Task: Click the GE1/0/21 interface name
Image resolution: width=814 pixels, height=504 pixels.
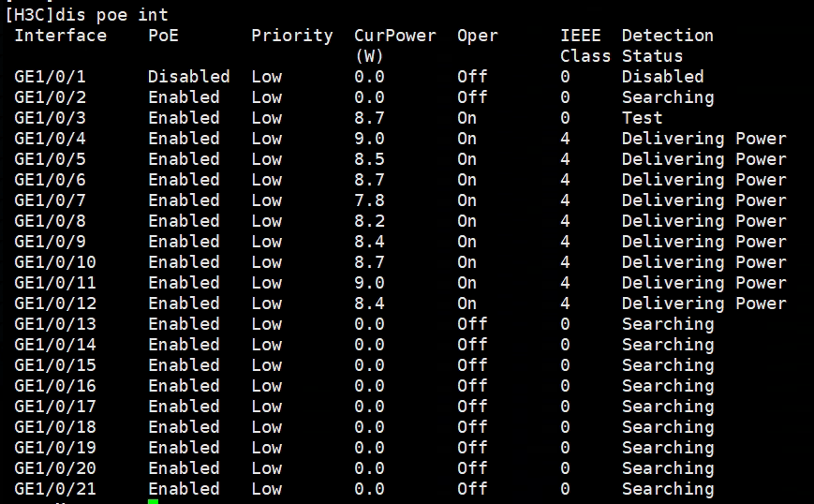Action: click(55, 489)
